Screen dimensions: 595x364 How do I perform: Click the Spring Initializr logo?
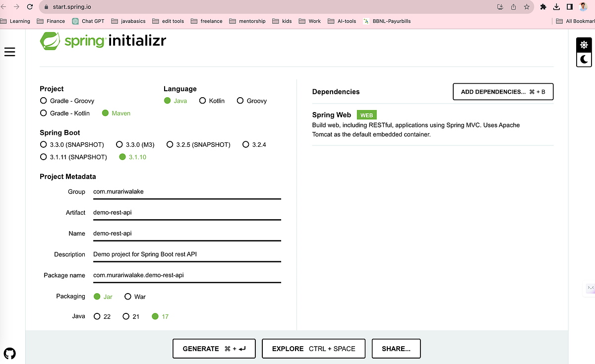(x=103, y=41)
